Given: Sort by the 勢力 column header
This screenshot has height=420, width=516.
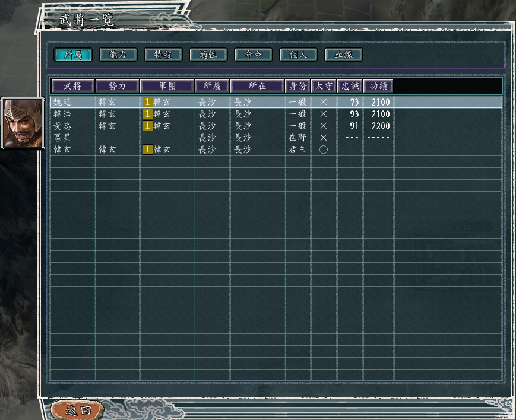Looking at the screenshot, I should point(118,86).
